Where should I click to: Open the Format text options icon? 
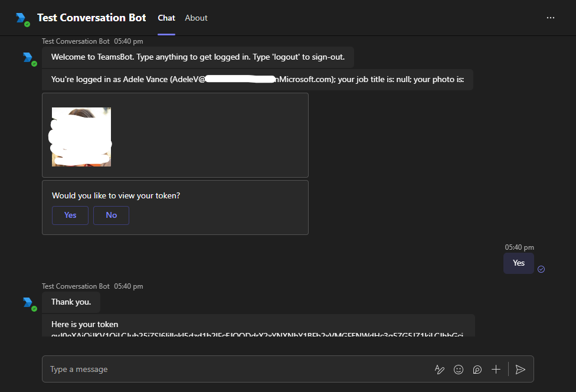click(439, 369)
